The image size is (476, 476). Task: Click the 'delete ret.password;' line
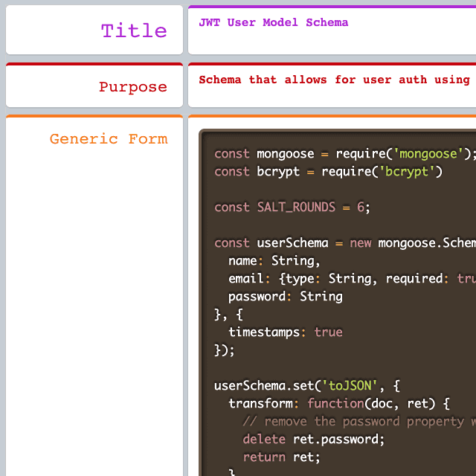pyautogui.click(x=314, y=440)
